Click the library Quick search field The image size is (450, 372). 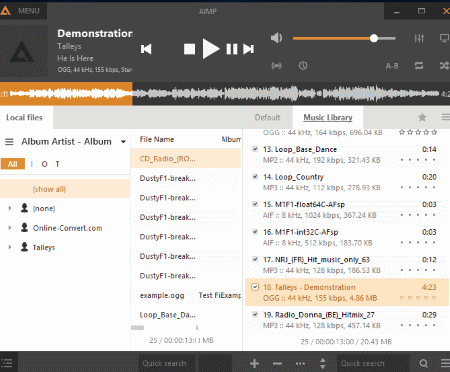coord(167,363)
